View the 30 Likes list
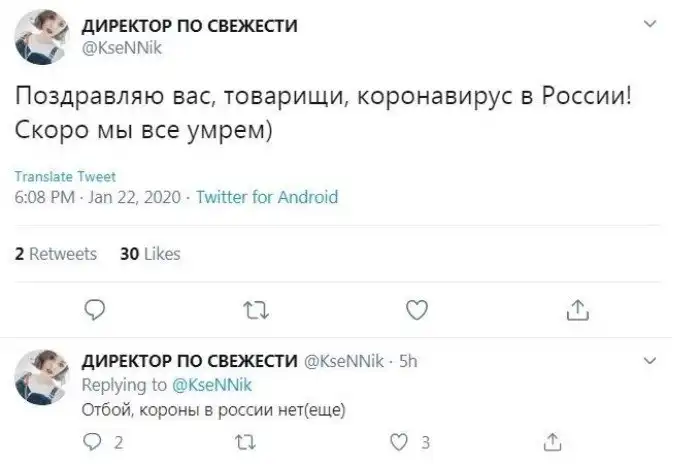The height and width of the screenshot is (464, 700). (150, 254)
